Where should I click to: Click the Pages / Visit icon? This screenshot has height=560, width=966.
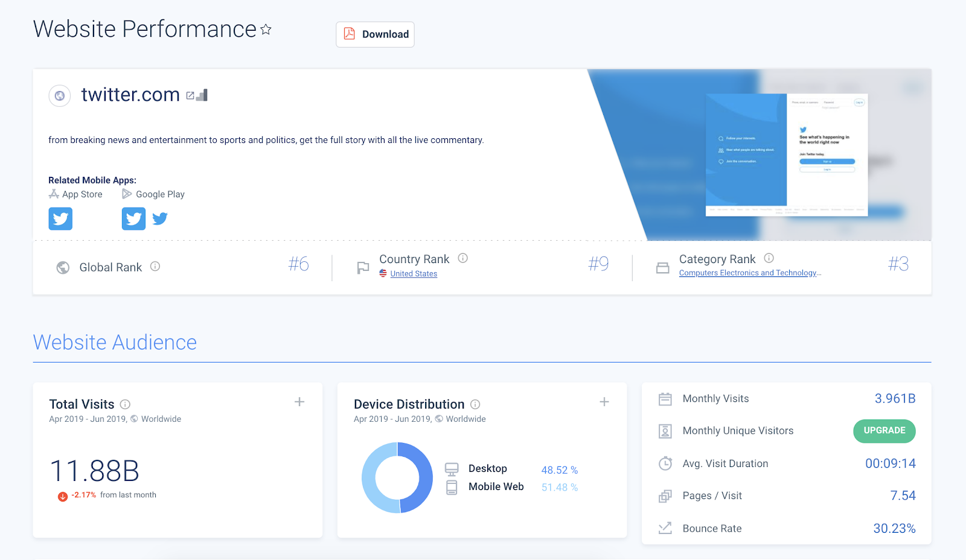(x=665, y=496)
